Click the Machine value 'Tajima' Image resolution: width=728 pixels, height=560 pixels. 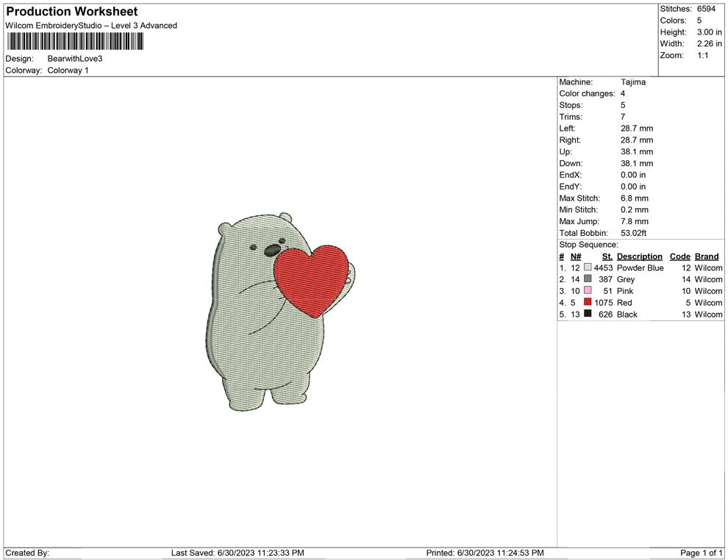633,82
